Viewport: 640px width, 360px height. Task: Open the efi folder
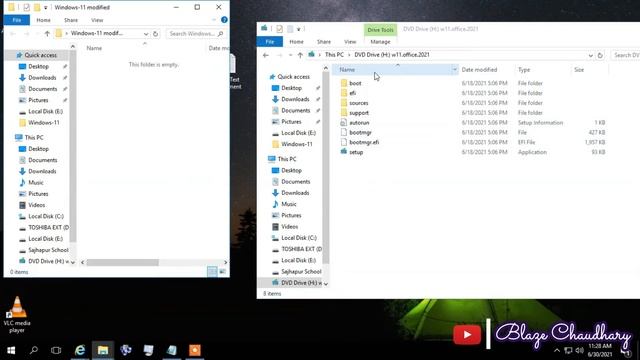pos(348,93)
